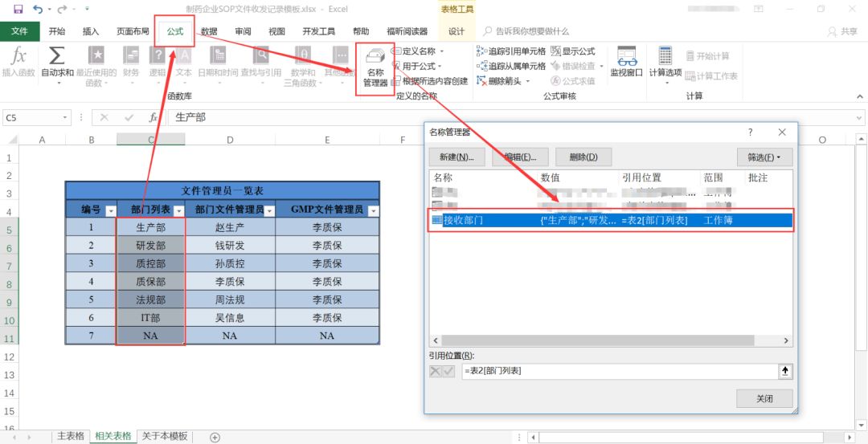This screenshot has width=868, height=444.
Task: Switch to the 数据 ribbon tab
Action: pos(209,31)
